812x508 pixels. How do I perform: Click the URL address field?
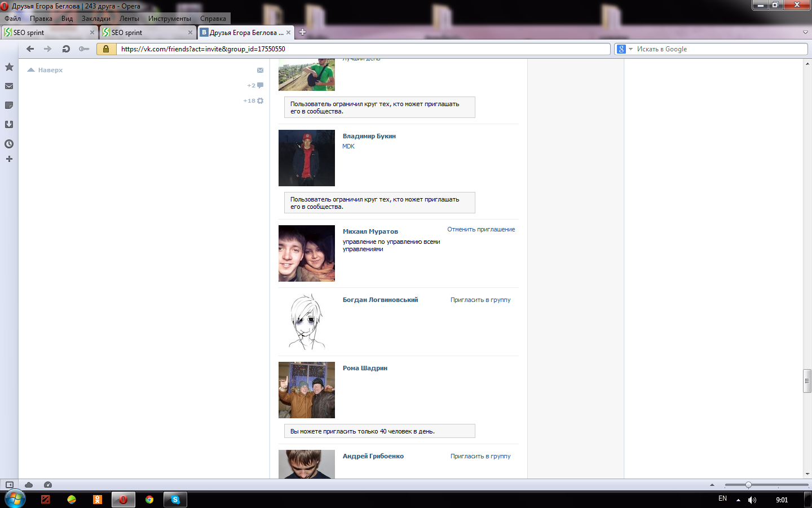pos(363,49)
